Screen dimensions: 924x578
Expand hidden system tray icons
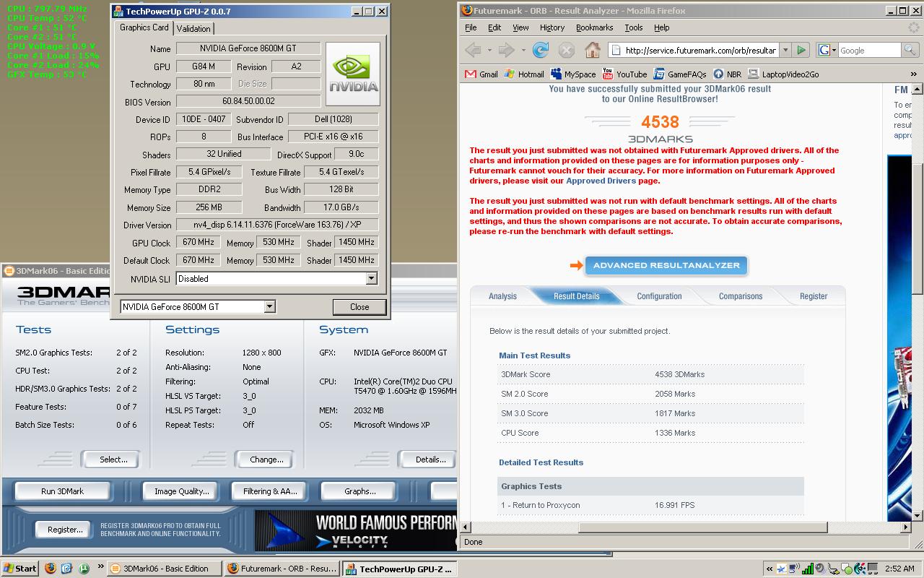770,569
